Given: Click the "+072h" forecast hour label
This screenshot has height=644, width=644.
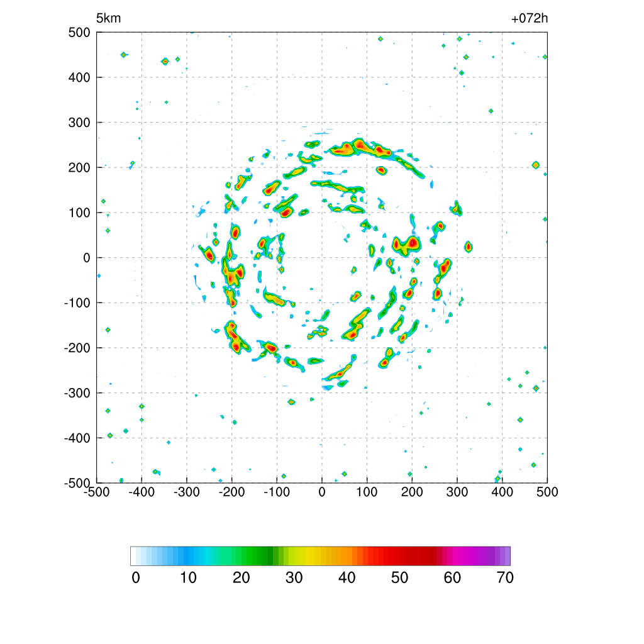Looking at the screenshot, I should pos(530,18).
